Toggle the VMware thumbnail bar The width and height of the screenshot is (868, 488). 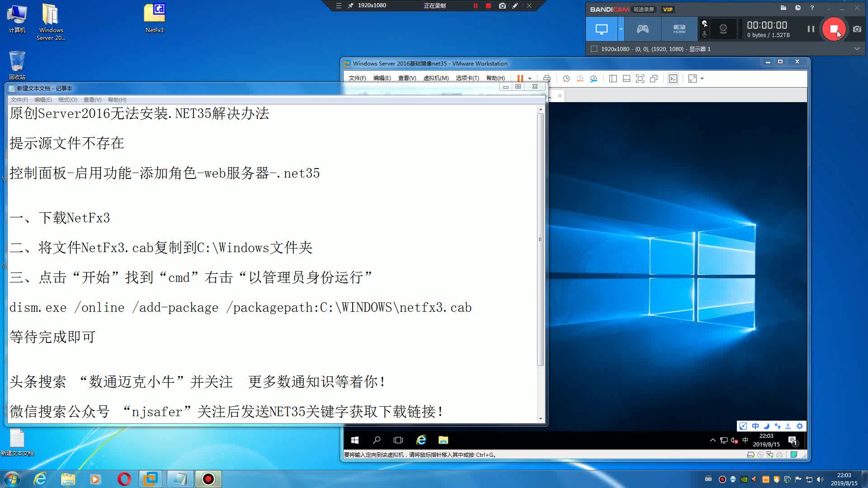tap(627, 79)
